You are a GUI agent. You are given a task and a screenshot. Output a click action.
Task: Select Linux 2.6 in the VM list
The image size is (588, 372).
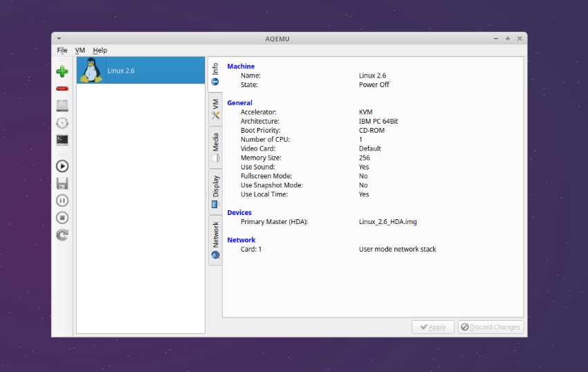tap(140, 71)
